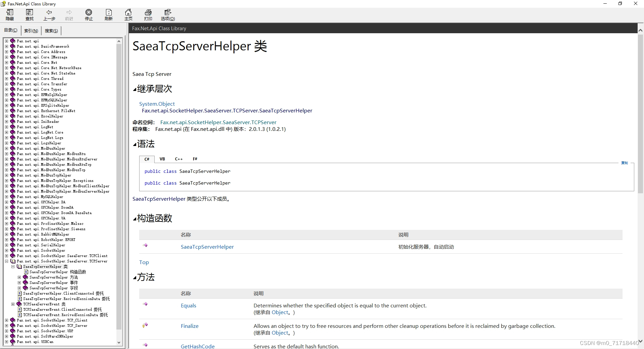
Task: Open the Fax.net.api.SocketHelper.SaeaServer.TCPServer namespace link
Action: coord(218,122)
